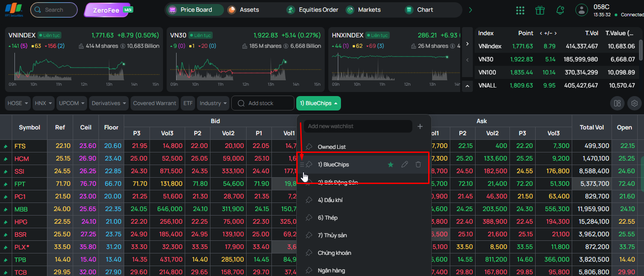
Task: Rename BlueChips watchlist with pencil icon
Action: [x=405, y=165]
